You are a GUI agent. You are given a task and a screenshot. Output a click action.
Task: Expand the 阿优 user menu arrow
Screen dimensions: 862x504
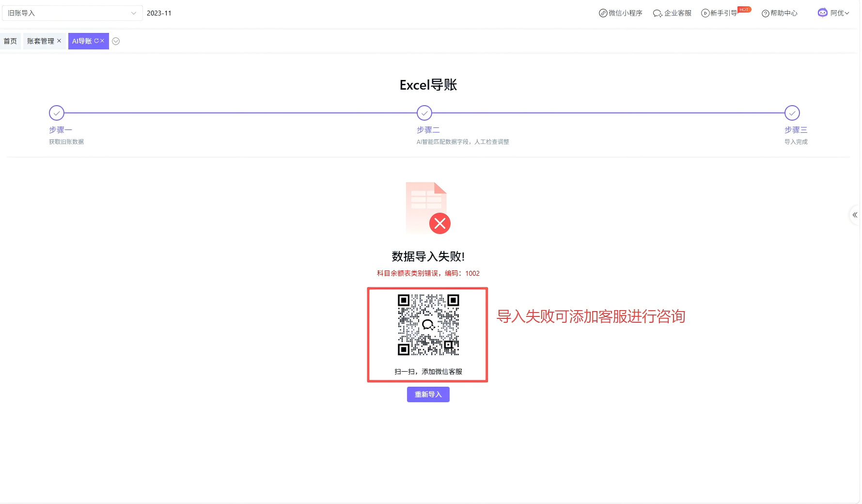tap(847, 13)
